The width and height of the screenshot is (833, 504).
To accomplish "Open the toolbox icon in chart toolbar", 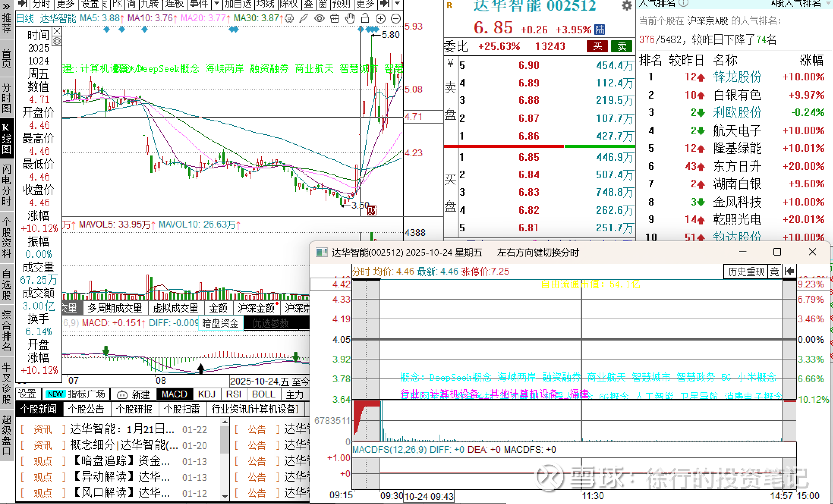I will click(x=335, y=18).
